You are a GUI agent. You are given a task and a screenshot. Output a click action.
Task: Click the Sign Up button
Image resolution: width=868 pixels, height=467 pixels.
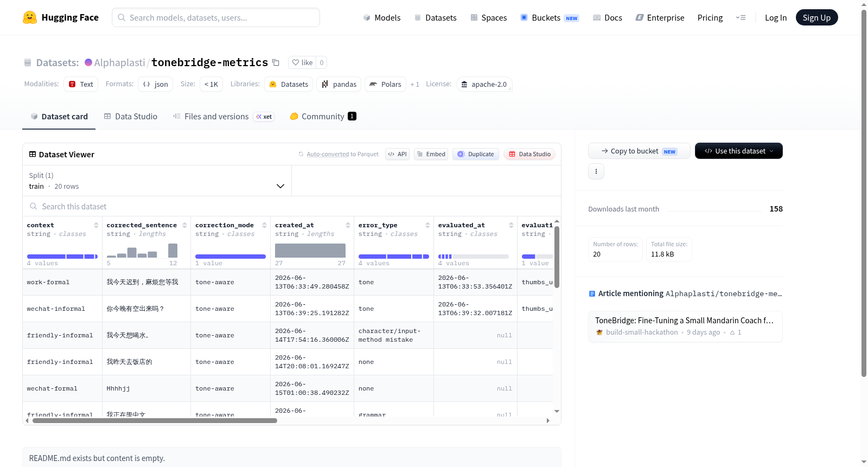(817, 17)
